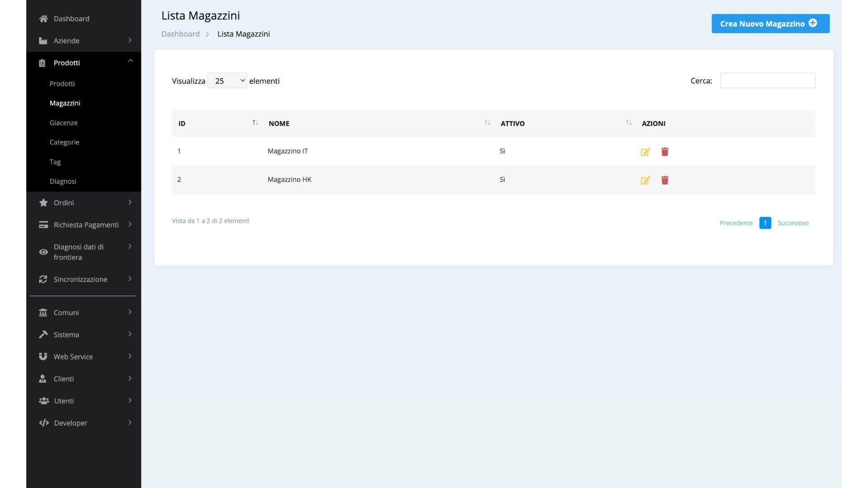868x488 pixels.
Task: Collapse the Prodotti menu chevron
Action: click(x=130, y=61)
